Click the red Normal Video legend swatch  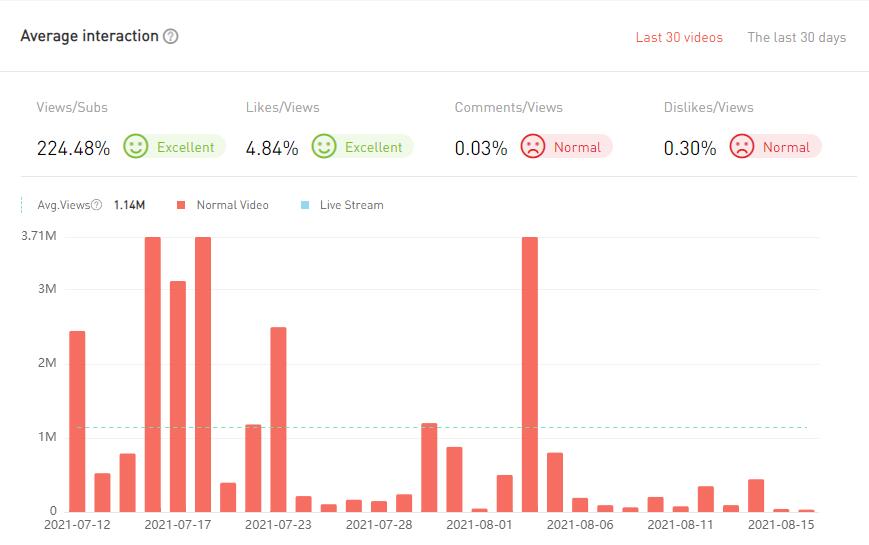click(182, 205)
